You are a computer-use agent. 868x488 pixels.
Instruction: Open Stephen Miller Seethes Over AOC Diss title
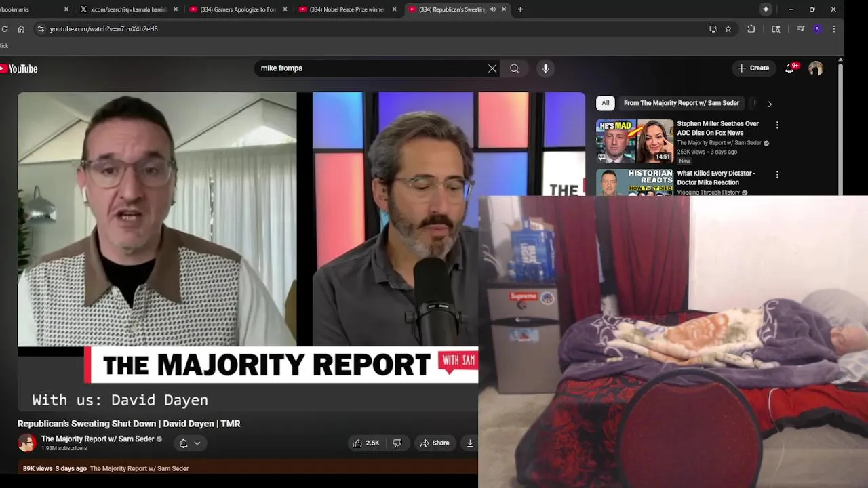point(718,128)
